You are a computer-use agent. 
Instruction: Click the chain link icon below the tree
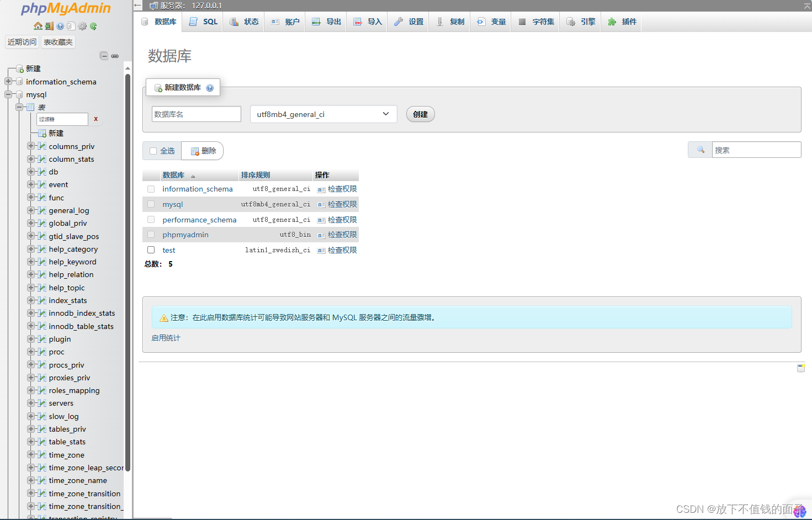click(x=115, y=56)
